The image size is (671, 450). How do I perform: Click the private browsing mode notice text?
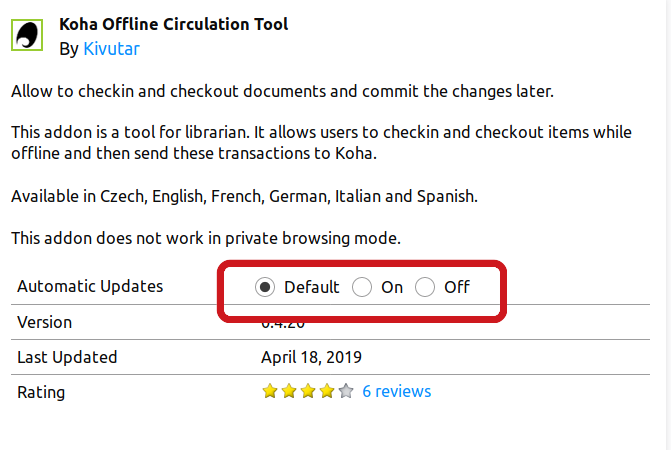point(206,238)
